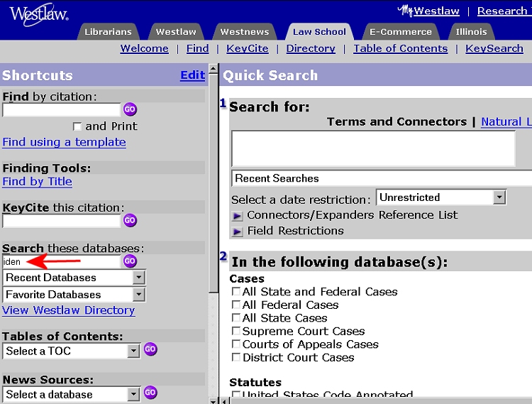The height and width of the screenshot is (404, 532).
Task: Switch to the Librarians tab
Action: [x=108, y=31]
